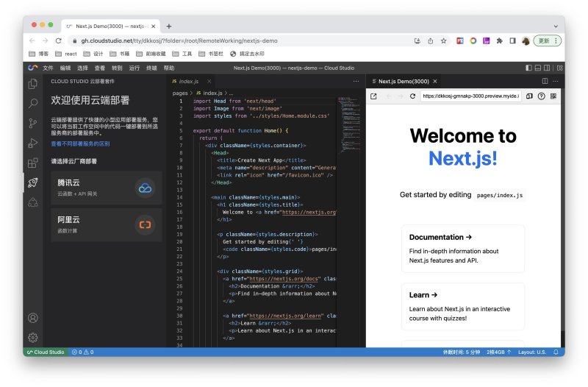Screen dimensions: 588x387
Task: Open the Source Control icon
Action: pos(33,123)
